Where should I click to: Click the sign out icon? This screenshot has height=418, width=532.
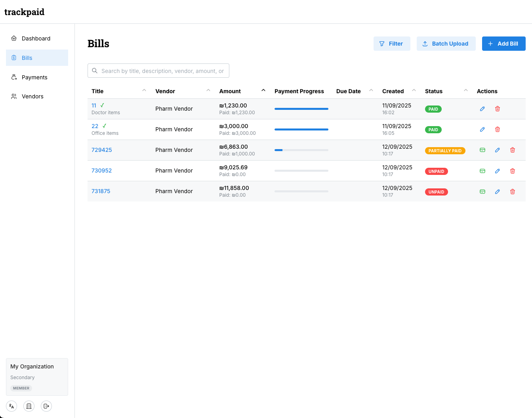[46, 406]
